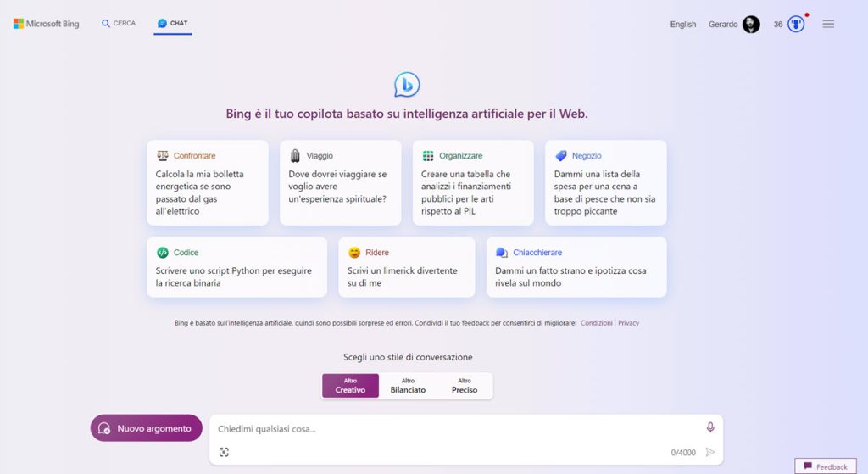Click the Ridere laughing emoji icon
Viewport: 868px width, 474px height.
coord(354,253)
